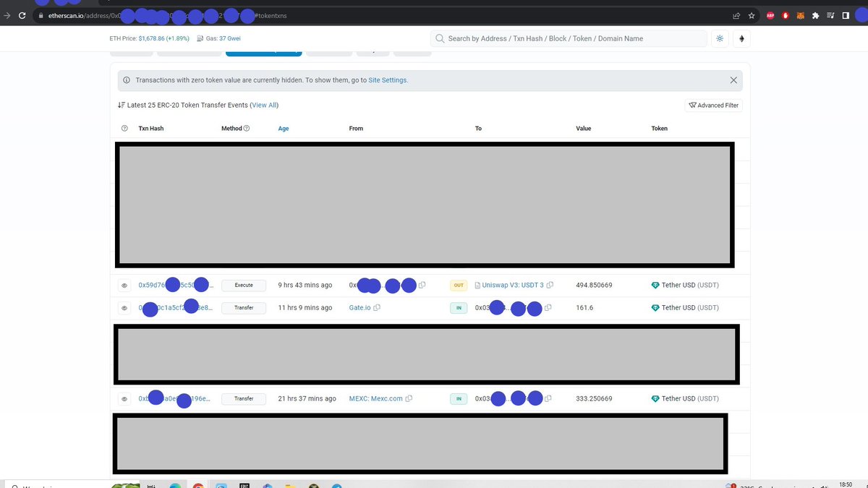
Task: Click the sort icon before Latest 25
Action: tap(121, 105)
